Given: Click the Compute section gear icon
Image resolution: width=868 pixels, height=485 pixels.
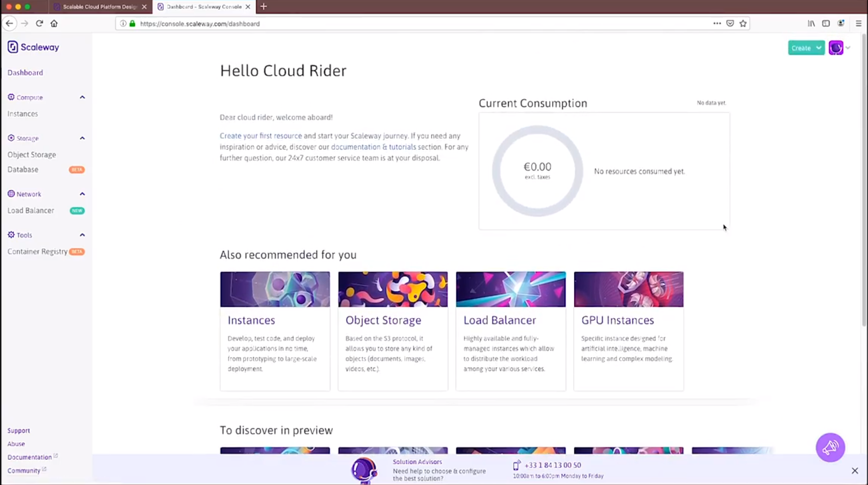Looking at the screenshot, I should point(11,97).
